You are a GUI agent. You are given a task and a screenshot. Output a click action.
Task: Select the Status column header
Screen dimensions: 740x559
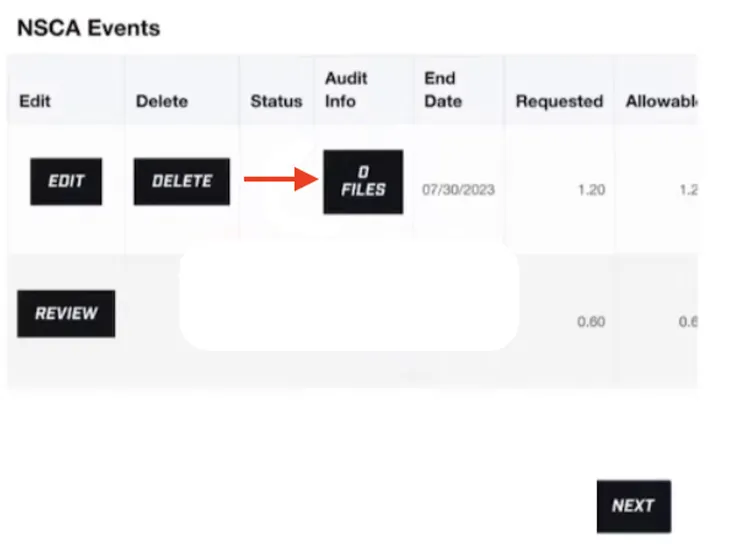(276, 101)
